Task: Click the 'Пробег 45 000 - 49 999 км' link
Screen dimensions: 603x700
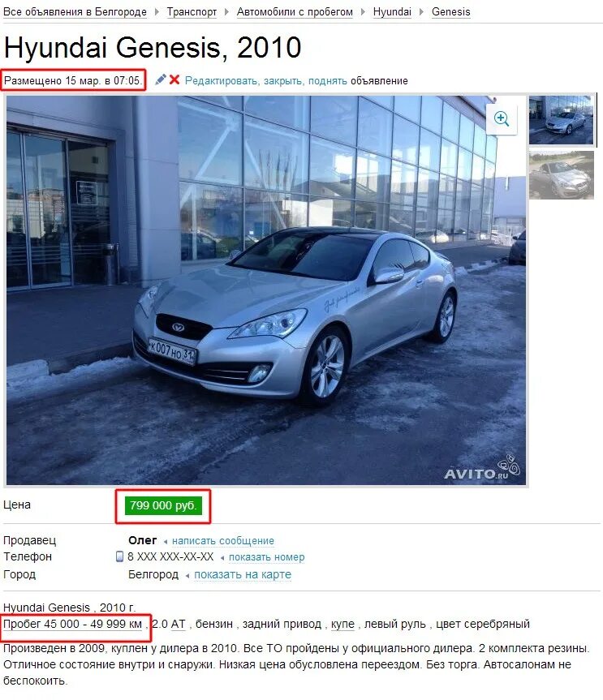Action: [x=72, y=624]
